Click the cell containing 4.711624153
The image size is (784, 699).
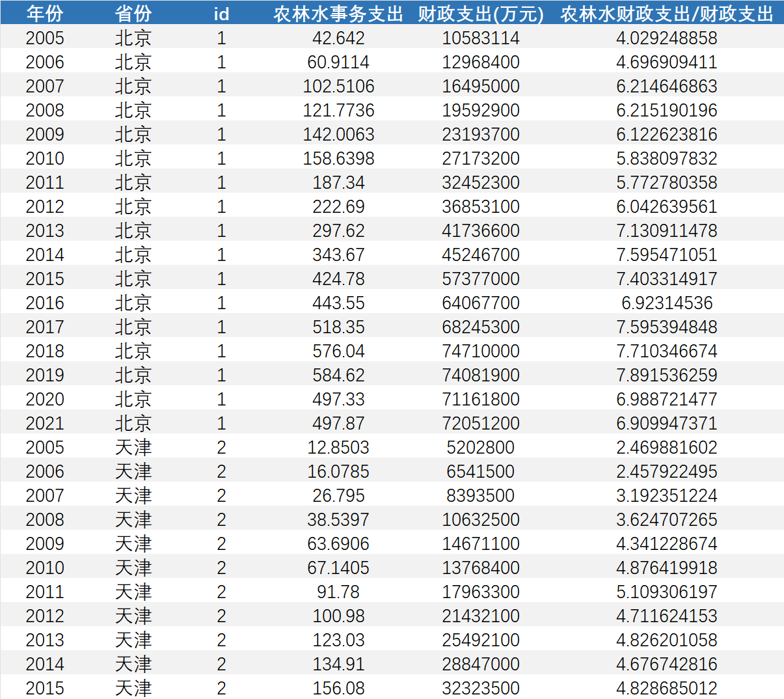tap(667, 616)
